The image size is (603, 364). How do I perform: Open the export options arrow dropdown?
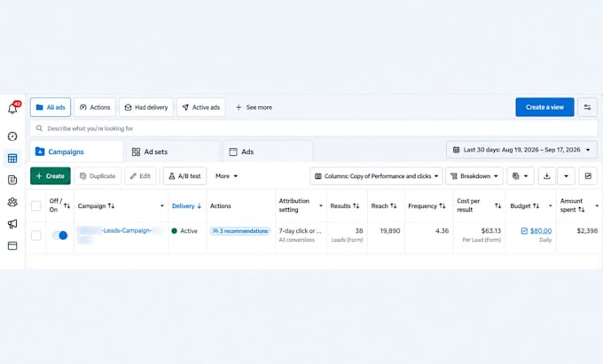pyautogui.click(x=566, y=176)
